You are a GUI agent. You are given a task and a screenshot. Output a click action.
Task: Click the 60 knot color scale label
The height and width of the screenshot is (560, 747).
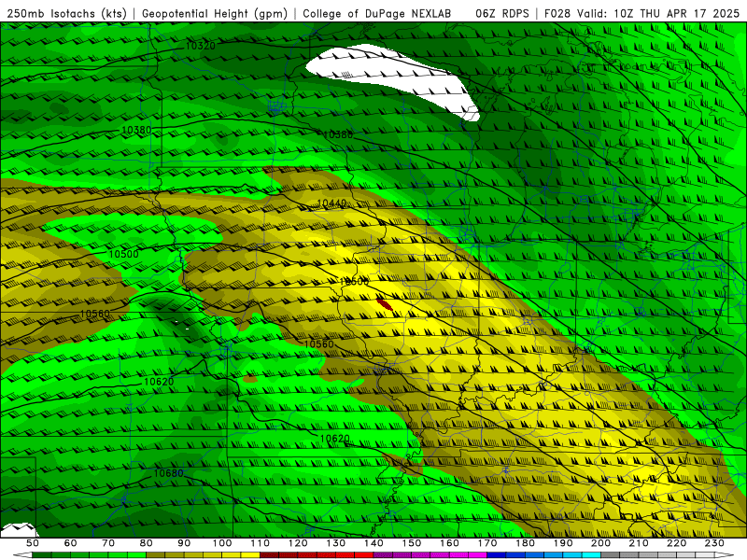tap(70, 543)
